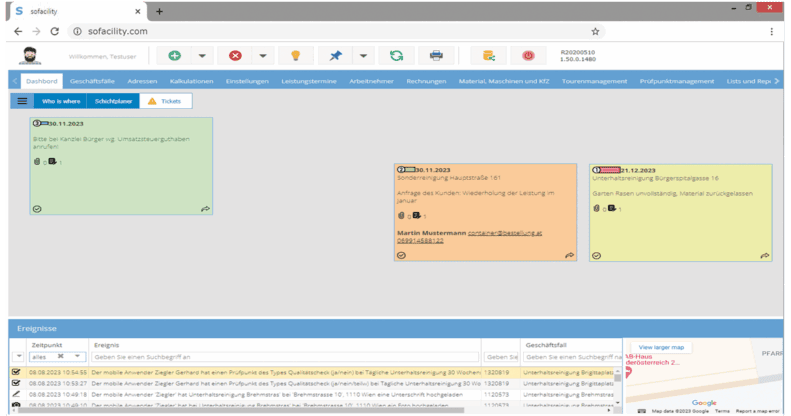Screen dimensions: 791x416
Task: Open the Leistungstermine menu
Action: coord(309,81)
